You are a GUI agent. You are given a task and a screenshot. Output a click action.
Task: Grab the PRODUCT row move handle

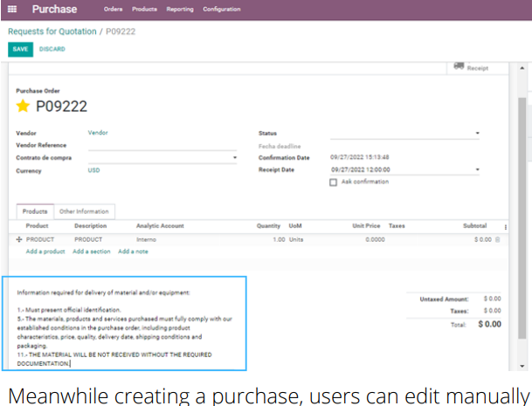(19, 239)
